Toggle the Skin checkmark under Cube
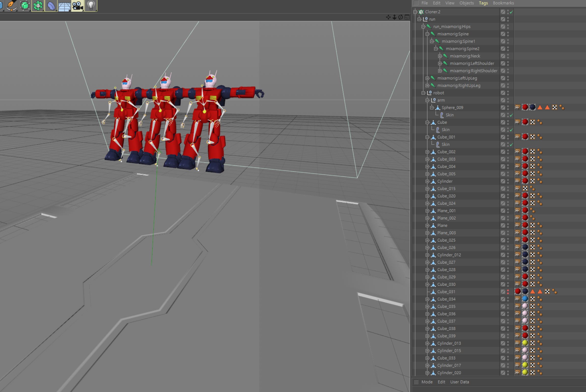Viewport: 586px width, 392px height. pyautogui.click(x=511, y=130)
